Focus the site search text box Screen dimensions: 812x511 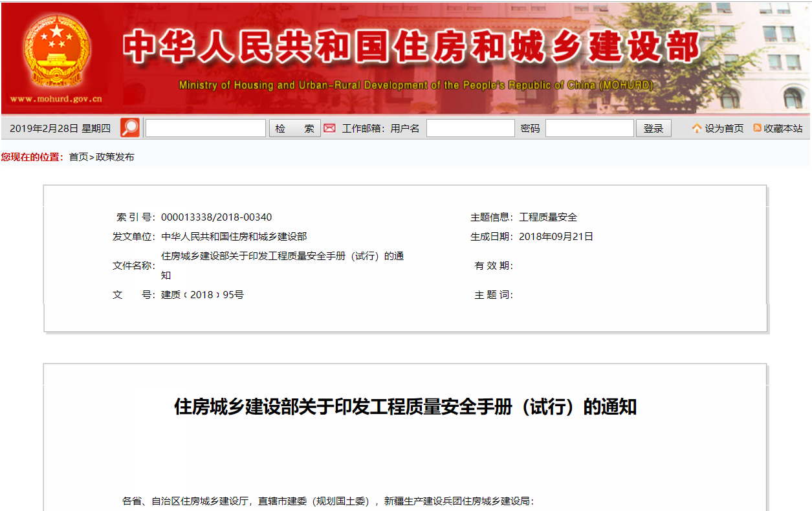[x=205, y=128]
